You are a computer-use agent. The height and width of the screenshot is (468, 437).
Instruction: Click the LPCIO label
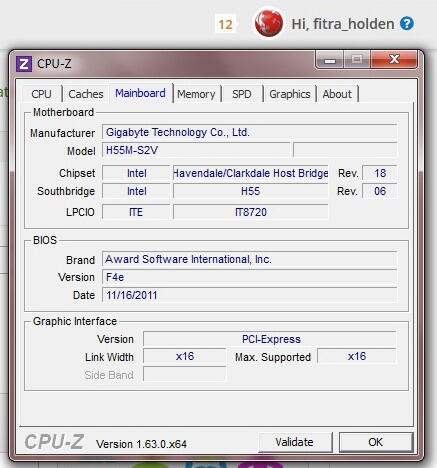tap(80, 212)
